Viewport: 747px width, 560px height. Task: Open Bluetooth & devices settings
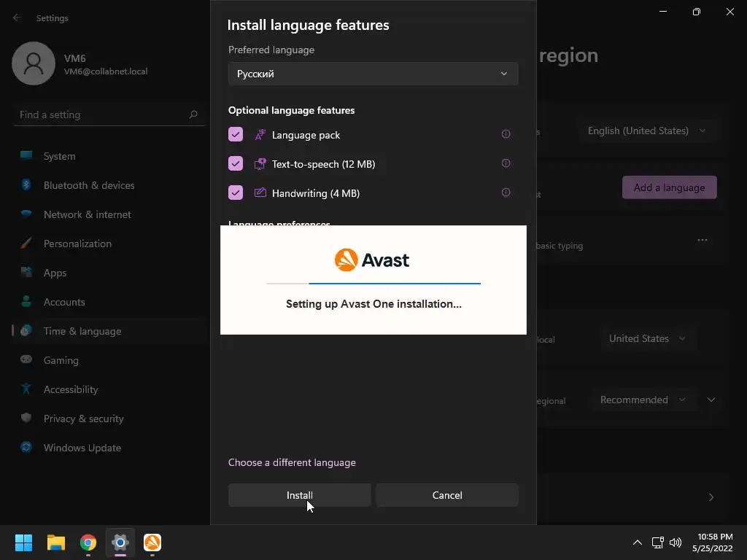(x=109, y=185)
